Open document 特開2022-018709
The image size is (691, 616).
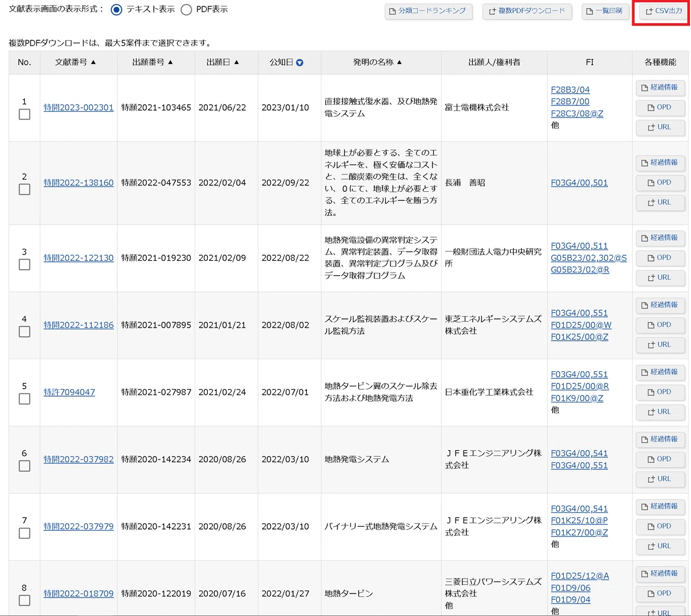coord(78,594)
